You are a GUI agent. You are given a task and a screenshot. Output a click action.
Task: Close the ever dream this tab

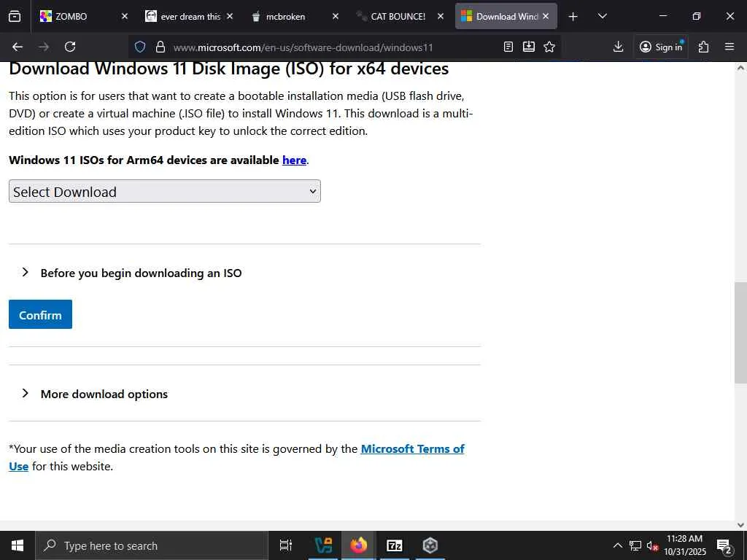click(230, 16)
